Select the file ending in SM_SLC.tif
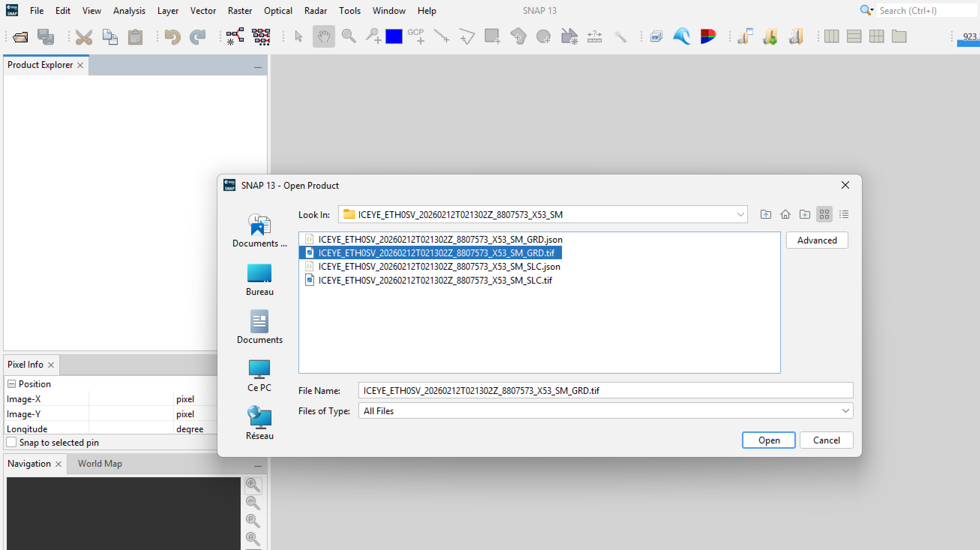This screenshot has width=980, height=550. 429,281
